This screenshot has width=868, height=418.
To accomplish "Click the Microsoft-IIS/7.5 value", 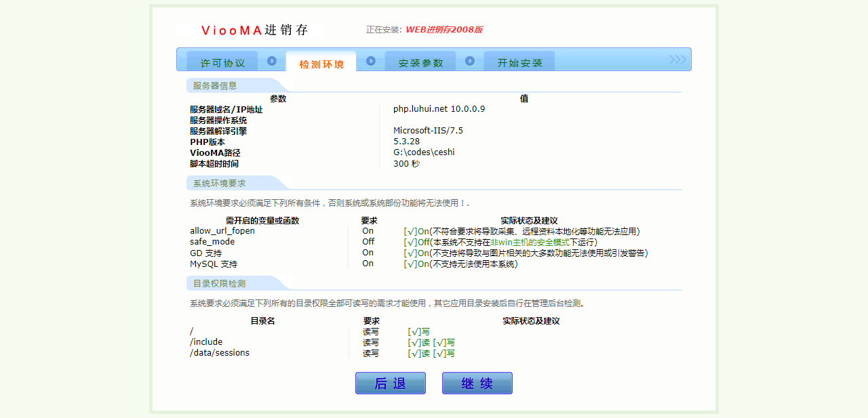I will [x=428, y=131].
